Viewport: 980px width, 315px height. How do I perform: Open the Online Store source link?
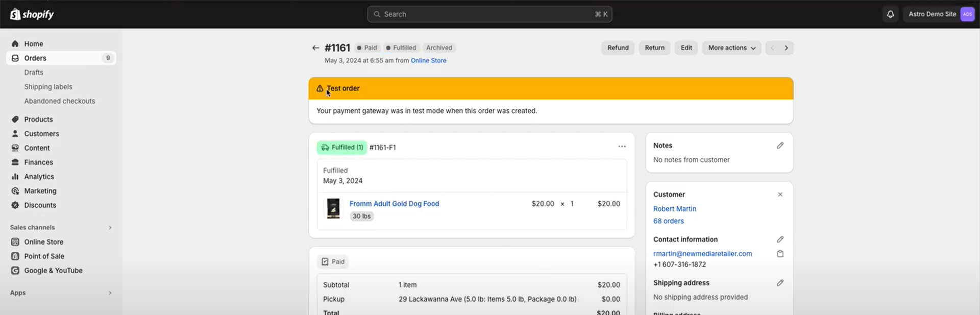point(428,61)
